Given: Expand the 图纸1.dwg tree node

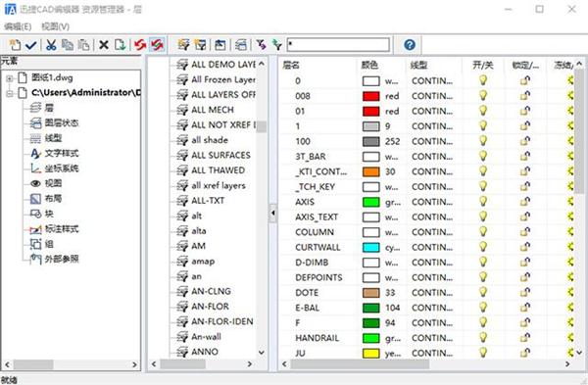Looking at the screenshot, I should (x=10, y=78).
